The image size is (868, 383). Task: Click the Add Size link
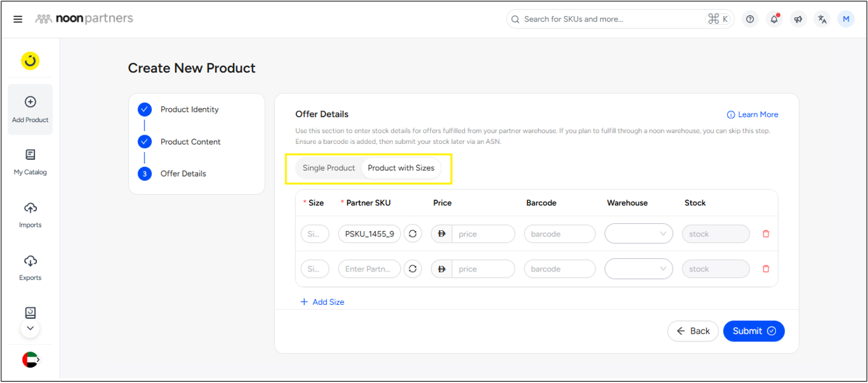[x=322, y=302]
